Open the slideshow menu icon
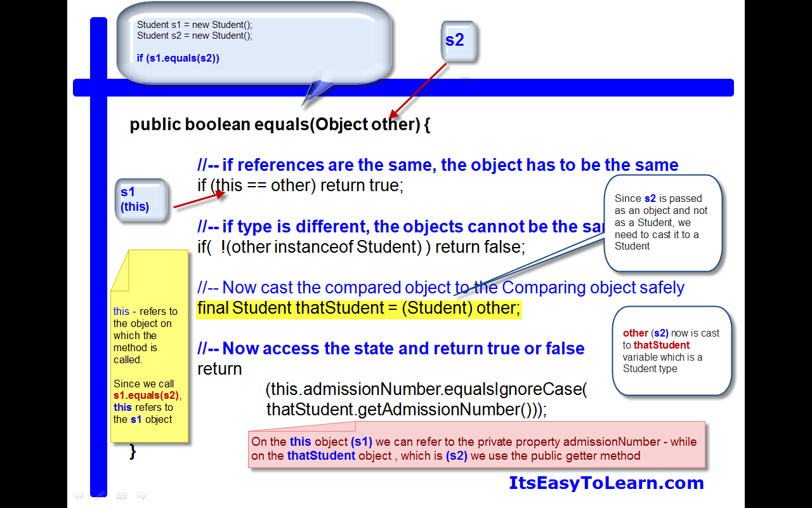Viewport: 812px width, 508px height. coord(121,495)
